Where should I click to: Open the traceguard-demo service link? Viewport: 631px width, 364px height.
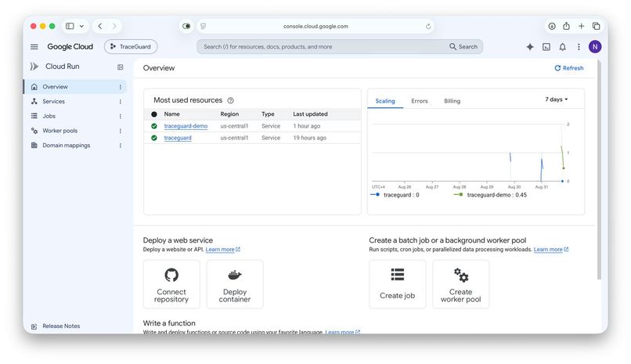(x=186, y=126)
